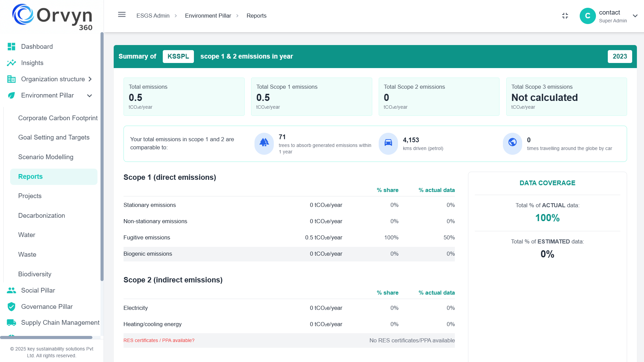This screenshot has width=644, height=362.
Task: Navigate to ESGS Admin breadcrumb
Action: coord(153,16)
